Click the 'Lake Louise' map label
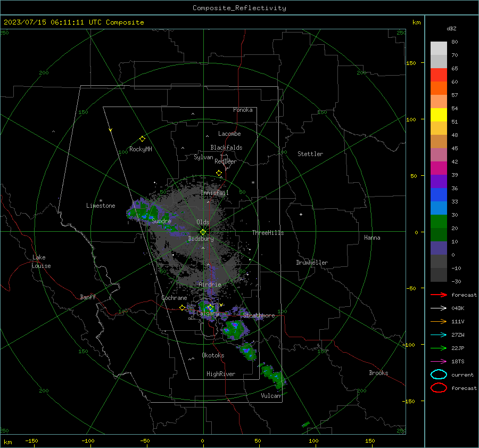The height and width of the screenshot is (448, 479). (41, 262)
